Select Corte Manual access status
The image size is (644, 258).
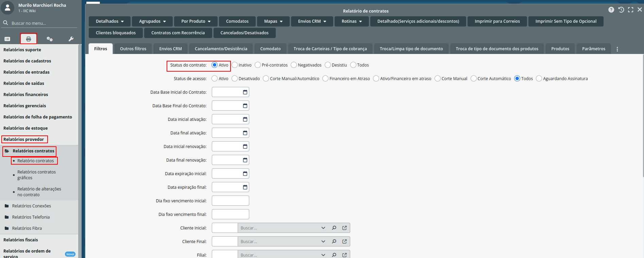click(438, 78)
